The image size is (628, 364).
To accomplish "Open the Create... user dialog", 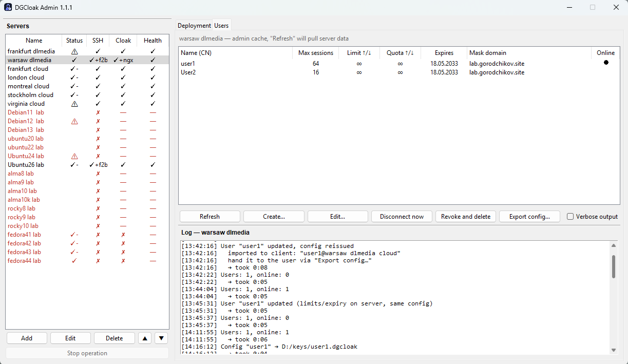I will tap(274, 217).
